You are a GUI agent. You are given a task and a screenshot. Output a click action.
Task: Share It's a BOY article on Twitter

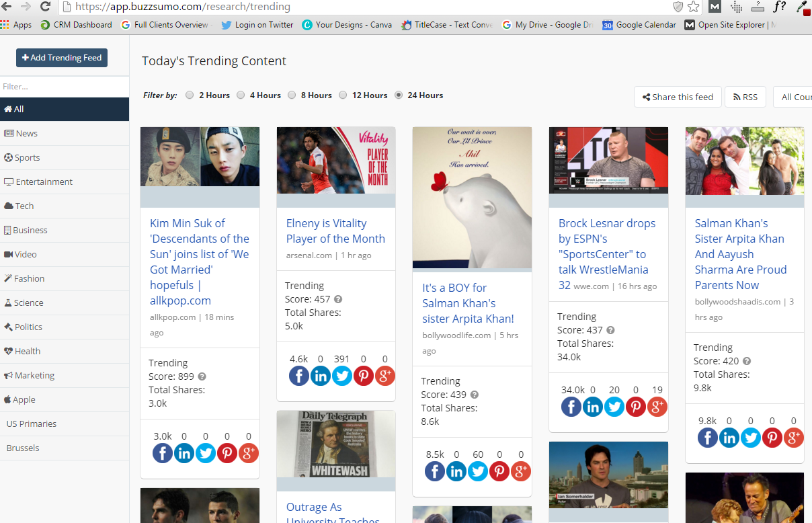[478, 471]
